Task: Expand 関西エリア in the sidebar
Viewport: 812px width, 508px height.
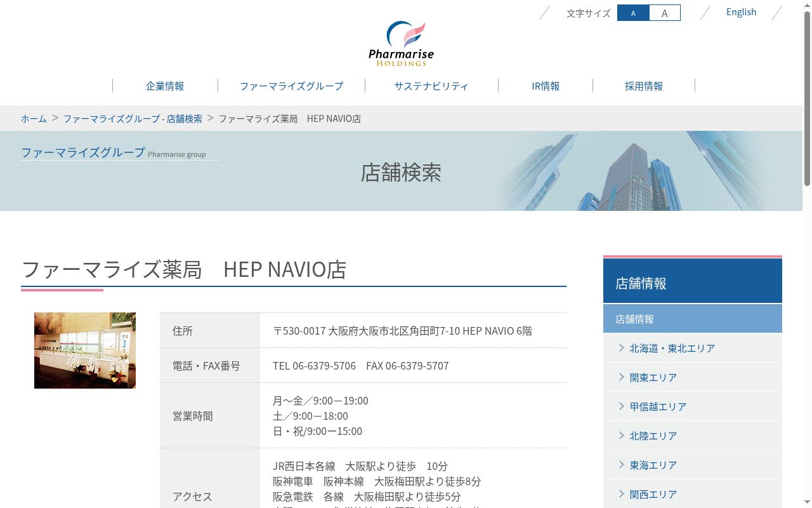Action: click(693, 494)
